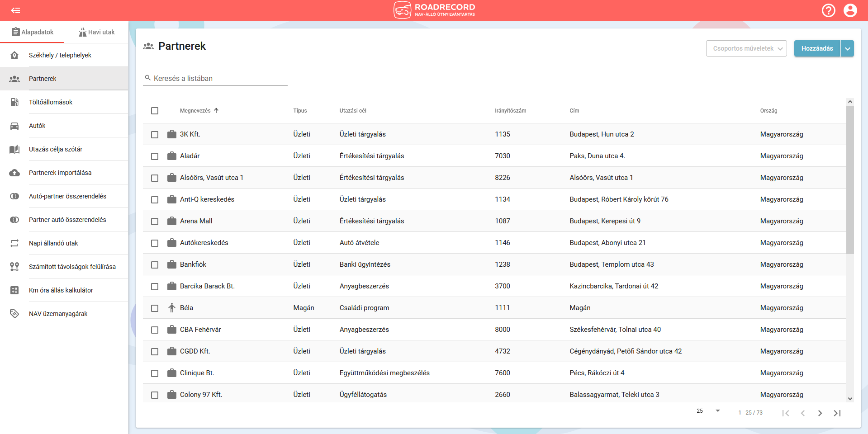
Task: Open the user account profile icon
Action: coord(850,10)
